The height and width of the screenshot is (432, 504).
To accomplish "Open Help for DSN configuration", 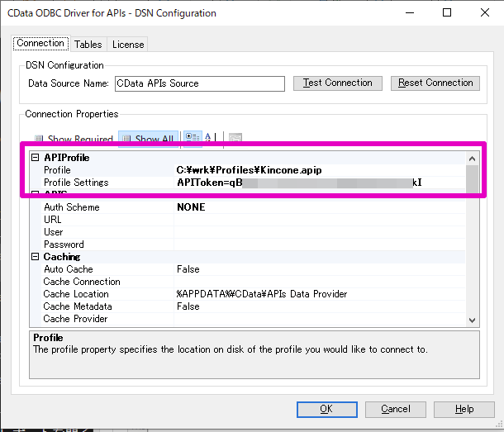I will (464, 410).
